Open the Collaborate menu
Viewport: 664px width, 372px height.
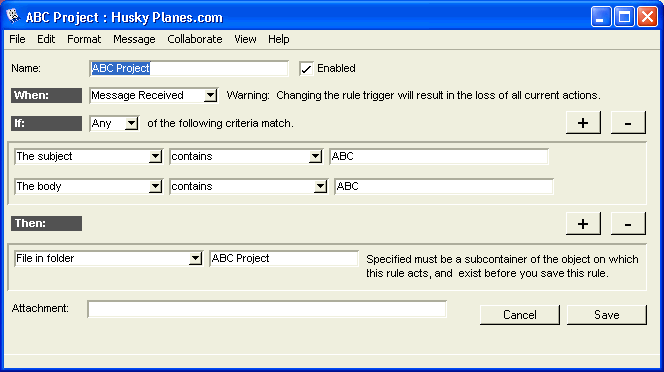tap(195, 39)
